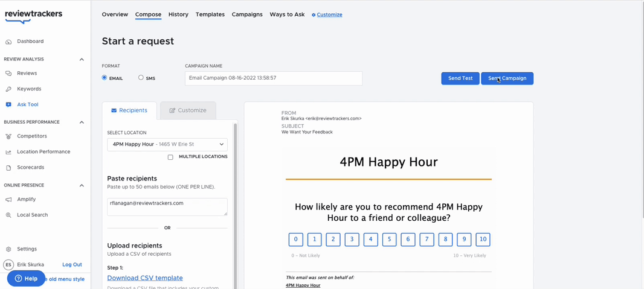Click the Send Test button
The width and height of the screenshot is (644, 289).
[460, 78]
